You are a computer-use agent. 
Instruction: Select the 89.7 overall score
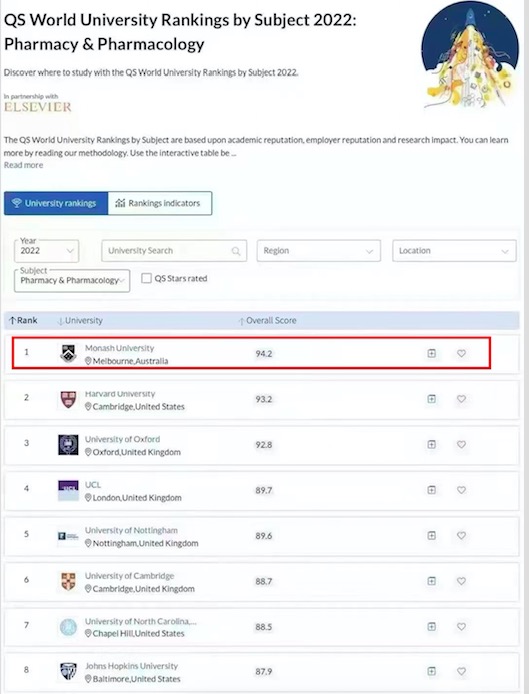264,490
